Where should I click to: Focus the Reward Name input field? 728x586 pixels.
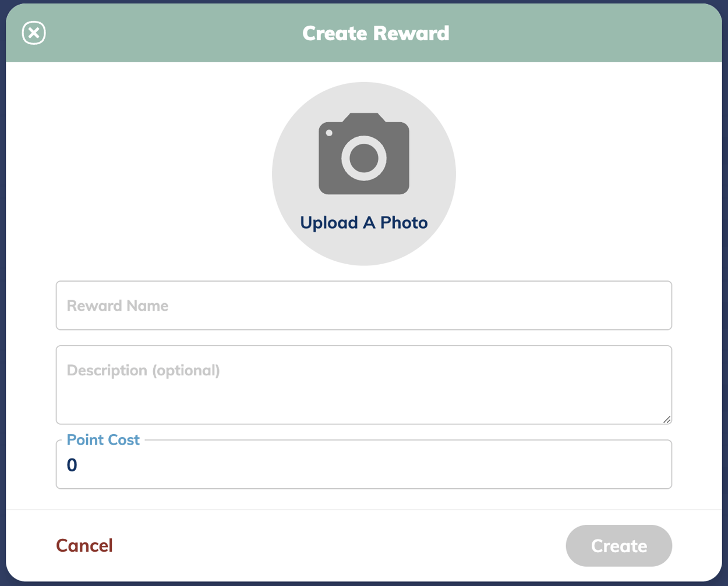tap(364, 305)
